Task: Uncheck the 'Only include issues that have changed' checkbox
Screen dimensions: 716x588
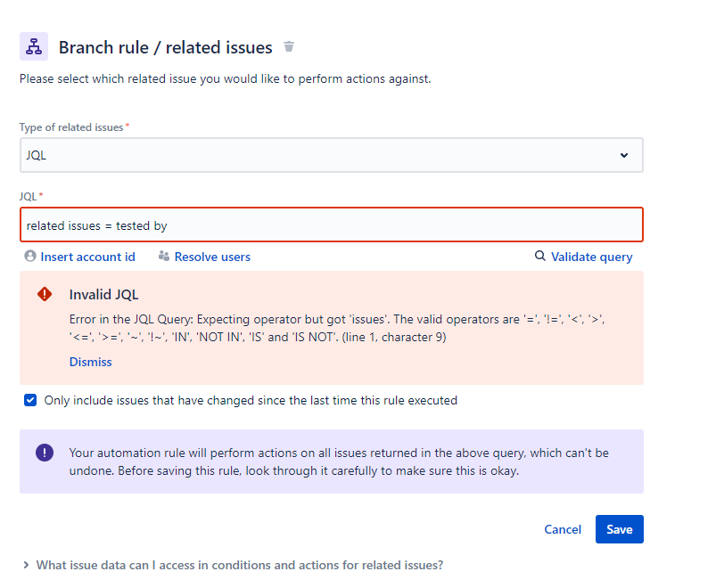Action: click(x=30, y=401)
